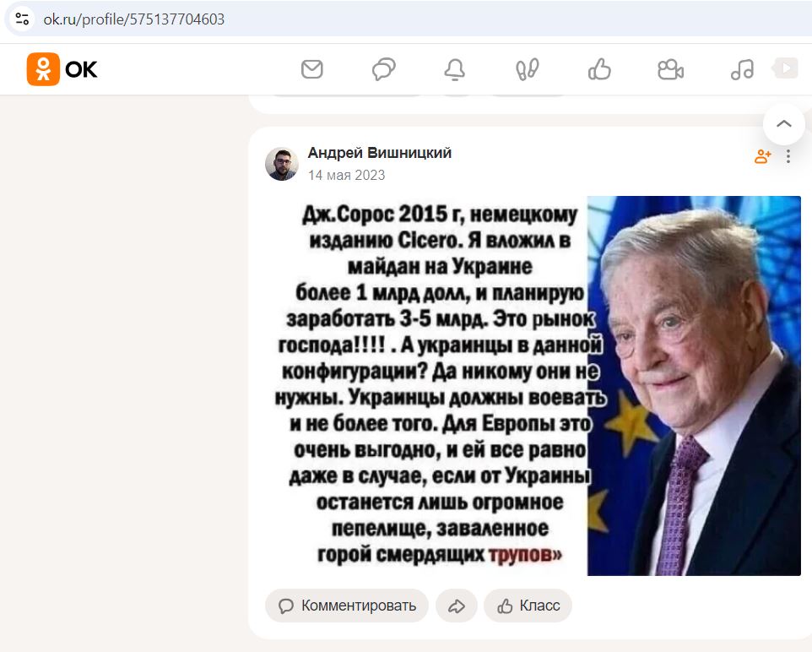Click the add friend icon on post
This screenshot has width=812, height=652.
click(x=763, y=156)
